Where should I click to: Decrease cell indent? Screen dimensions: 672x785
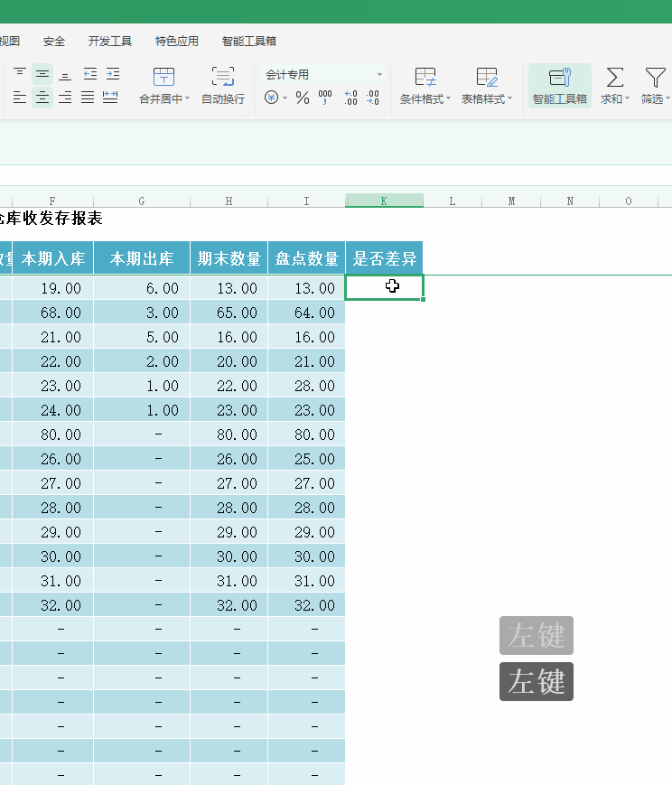pos(90,74)
